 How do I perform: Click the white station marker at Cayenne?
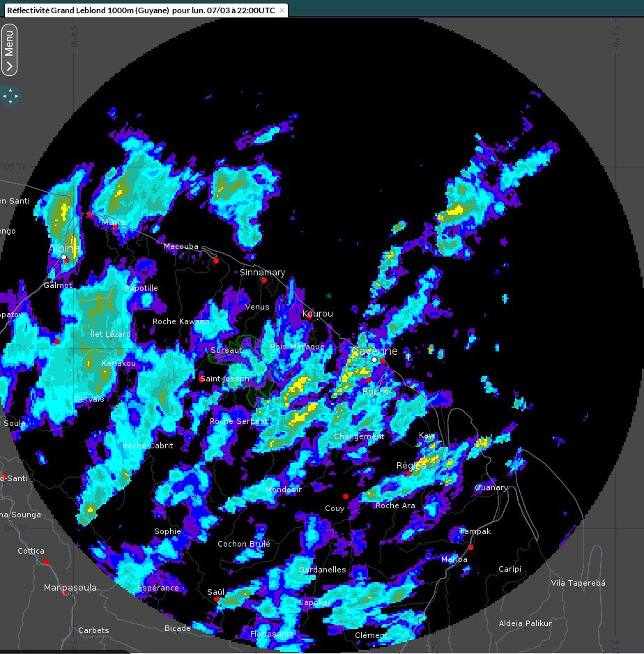pos(374,360)
